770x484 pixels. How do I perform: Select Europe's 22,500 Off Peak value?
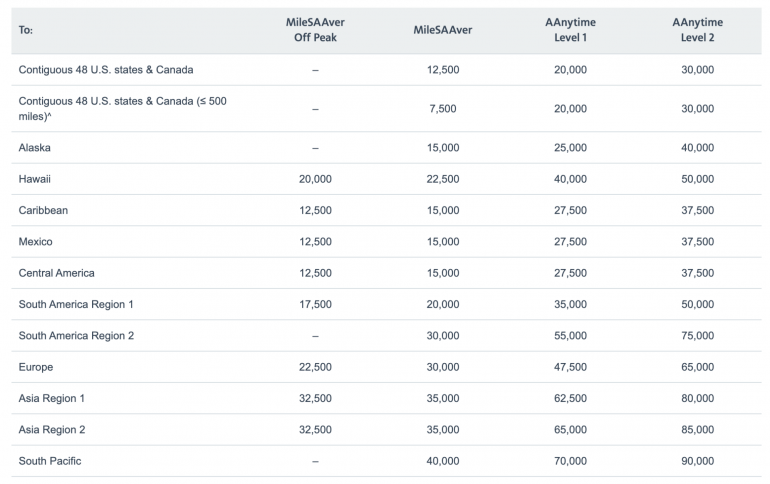pos(315,367)
